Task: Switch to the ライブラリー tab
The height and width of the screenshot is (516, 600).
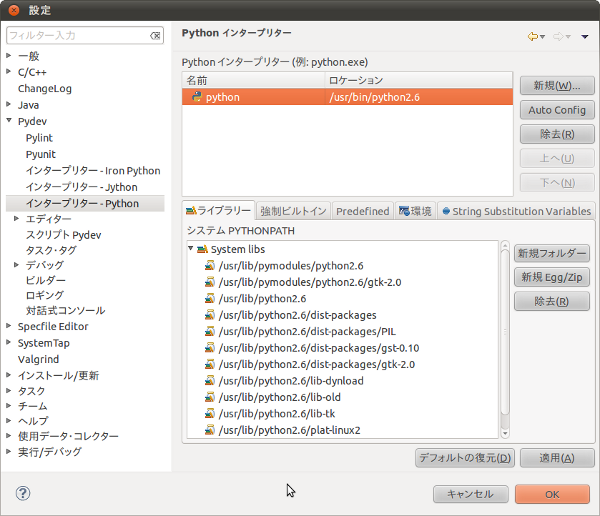Action: pos(218,211)
